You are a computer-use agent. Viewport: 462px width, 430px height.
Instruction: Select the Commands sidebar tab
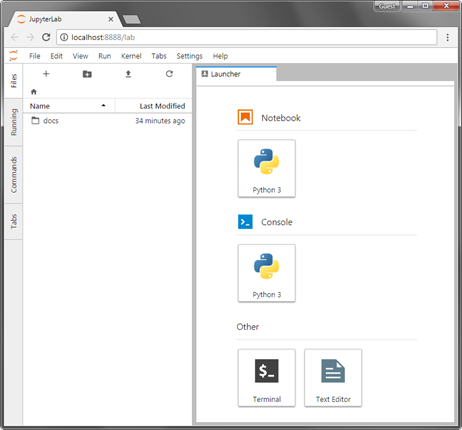coord(14,175)
